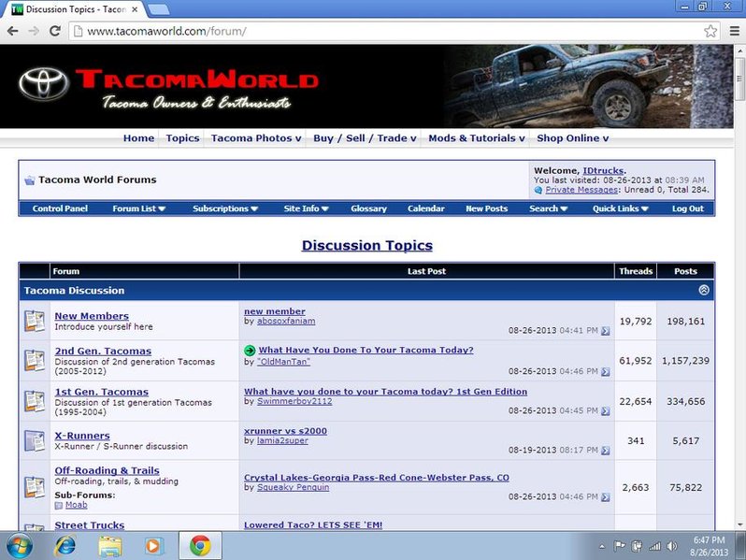
Task: Go to last post icon in Off-Roading row
Action: click(605, 497)
